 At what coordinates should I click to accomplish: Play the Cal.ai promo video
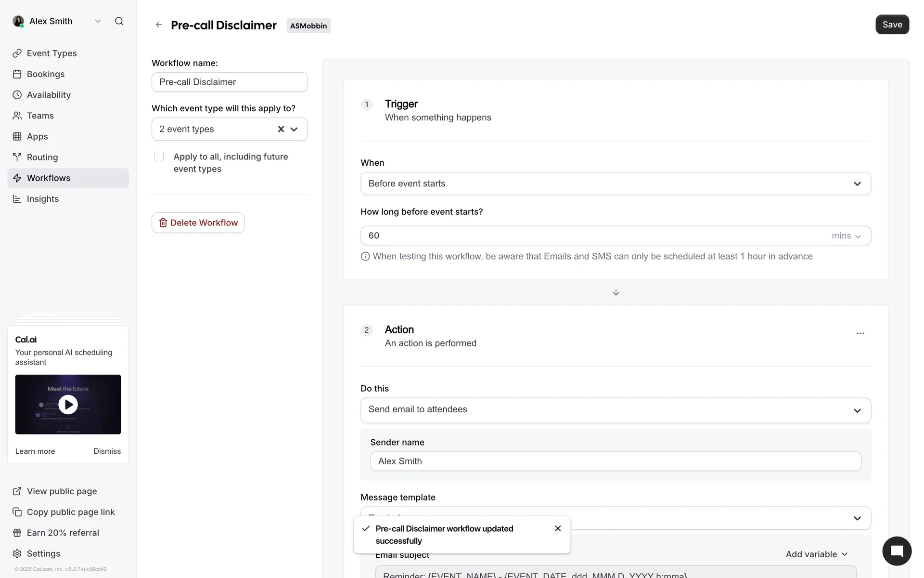click(68, 405)
